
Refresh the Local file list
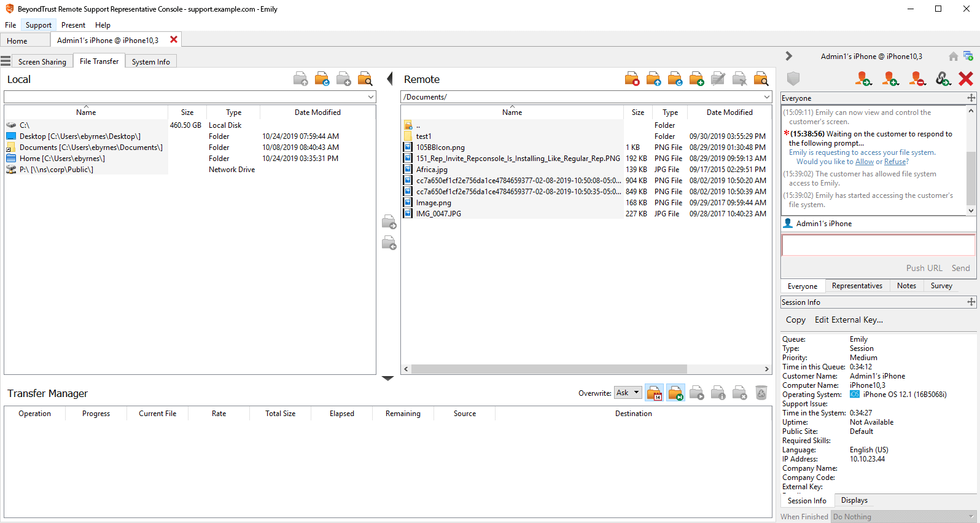(322, 79)
